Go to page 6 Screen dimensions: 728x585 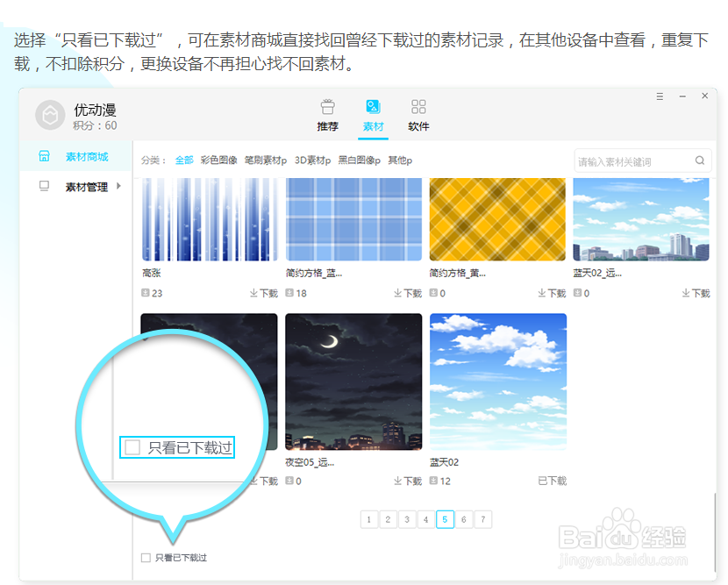pyautogui.click(x=464, y=519)
